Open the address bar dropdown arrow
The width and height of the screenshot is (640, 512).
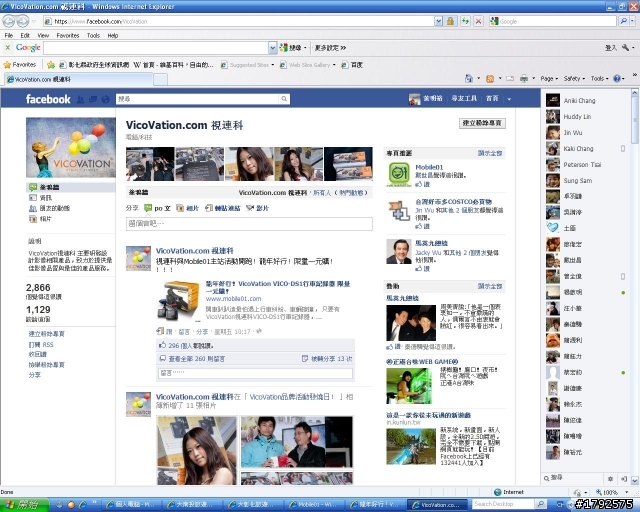(x=438, y=21)
